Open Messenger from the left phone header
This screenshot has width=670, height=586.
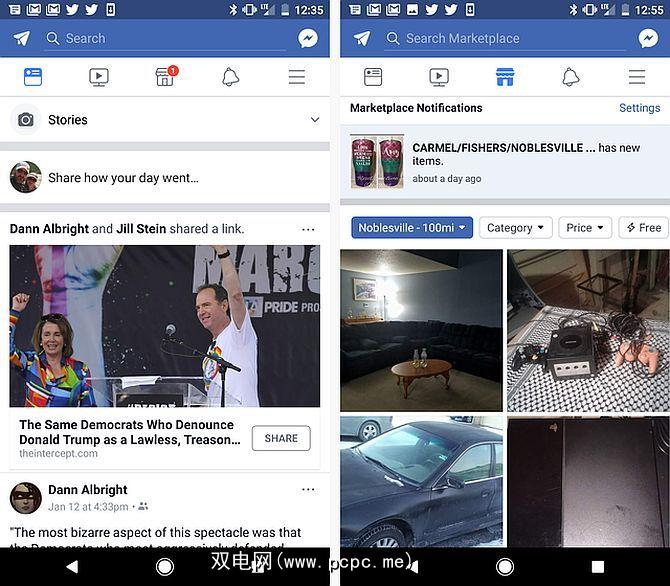[x=308, y=38]
